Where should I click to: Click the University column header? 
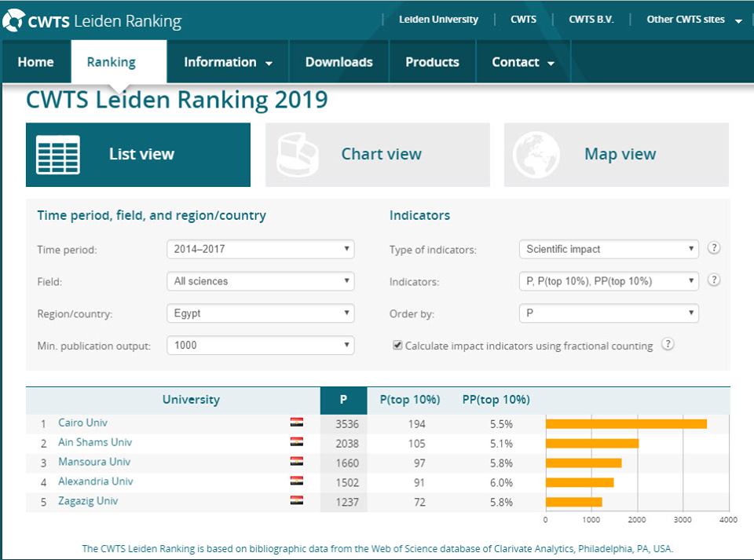(x=191, y=400)
